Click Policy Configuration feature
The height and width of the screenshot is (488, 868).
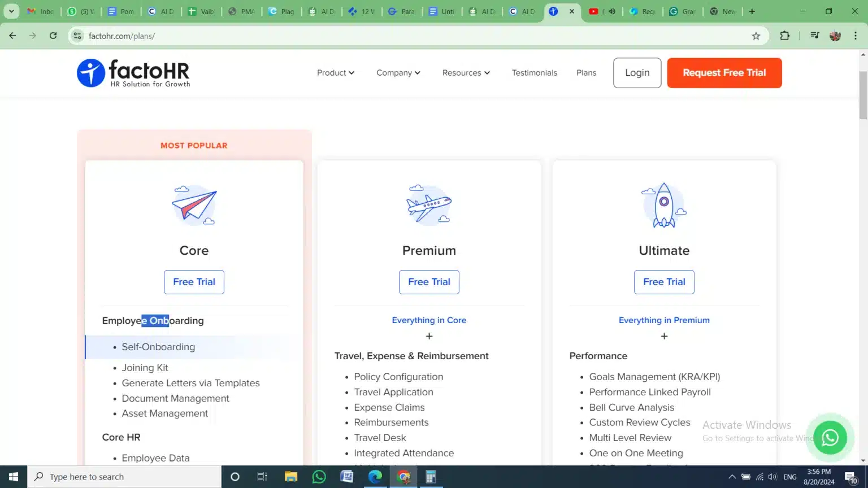[x=398, y=377]
